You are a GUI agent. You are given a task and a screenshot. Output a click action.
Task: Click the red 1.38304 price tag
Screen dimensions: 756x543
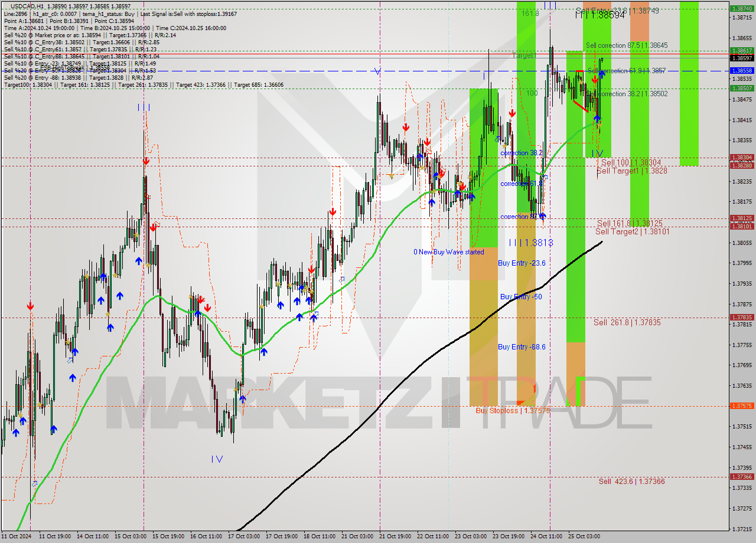(741, 158)
